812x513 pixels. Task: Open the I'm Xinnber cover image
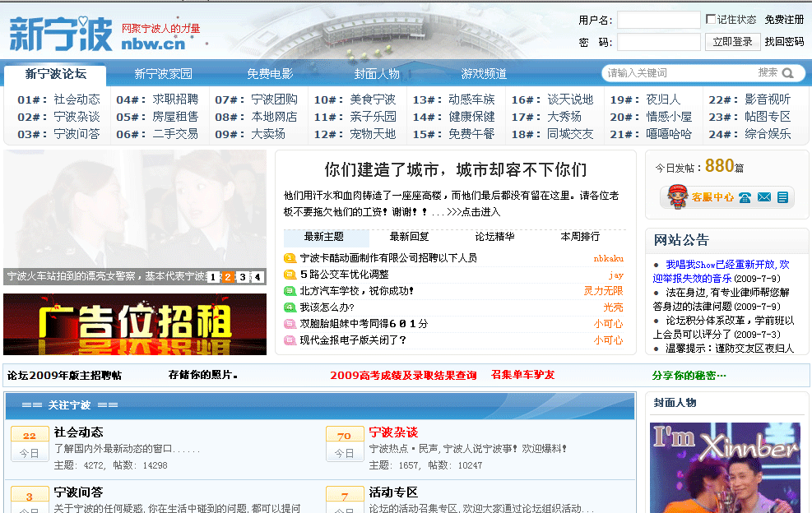(725, 468)
